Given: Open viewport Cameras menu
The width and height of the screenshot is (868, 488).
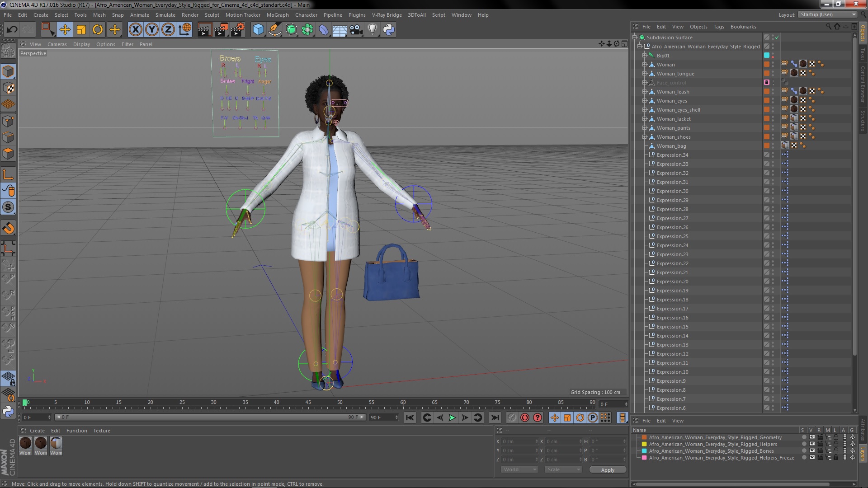Looking at the screenshot, I should point(57,44).
